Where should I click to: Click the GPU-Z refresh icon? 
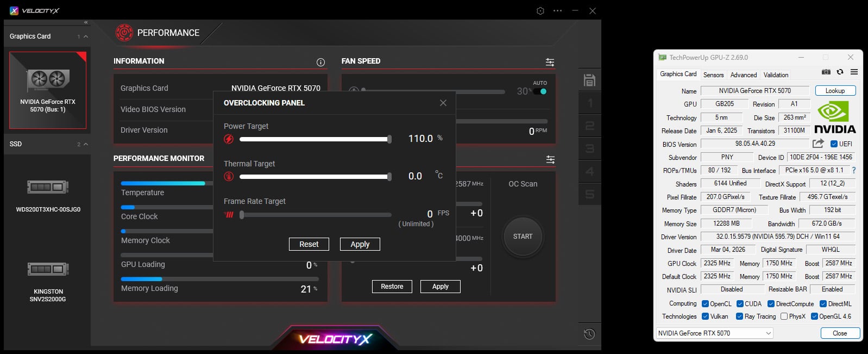pos(840,72)
